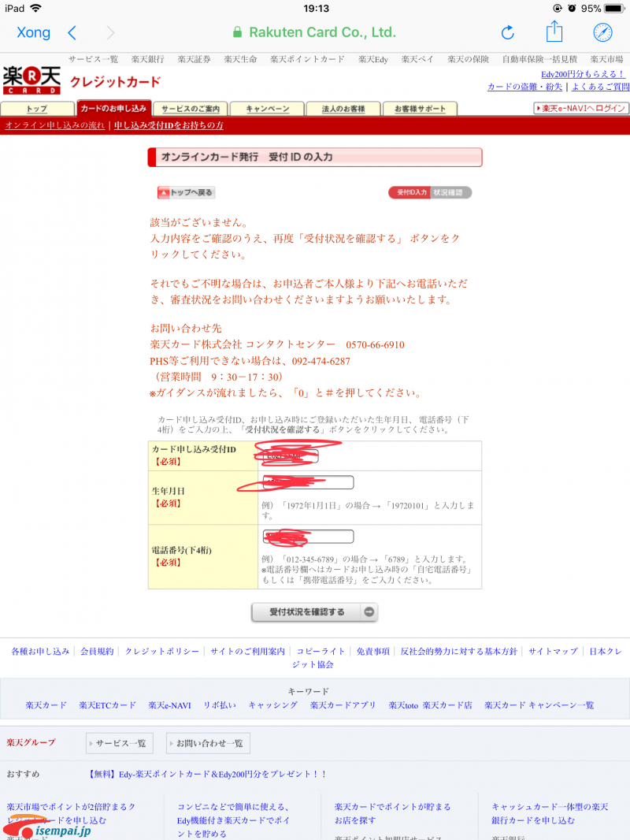Open Edy機能付き楽天カード link

(x=233, y=820)
